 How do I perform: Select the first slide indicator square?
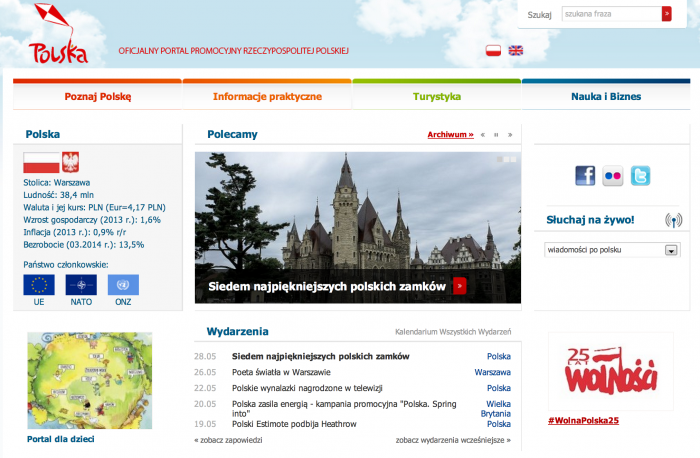[500, 159]
